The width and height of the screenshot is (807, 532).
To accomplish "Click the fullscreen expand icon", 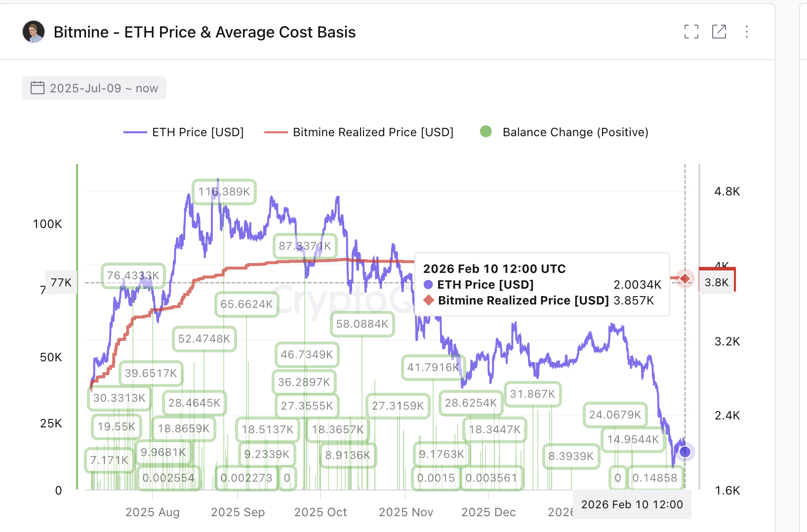I will coord(691,32).
